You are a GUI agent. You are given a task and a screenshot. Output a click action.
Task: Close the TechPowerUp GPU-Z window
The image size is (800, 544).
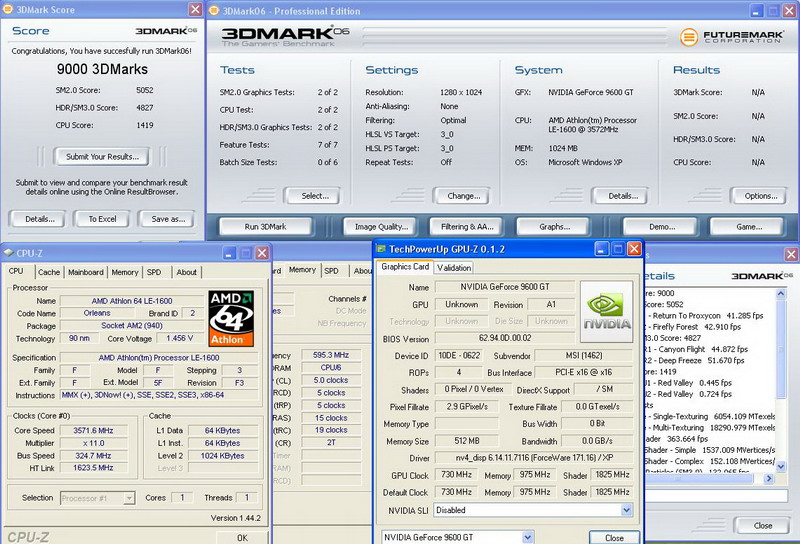(x=634, y=249)
